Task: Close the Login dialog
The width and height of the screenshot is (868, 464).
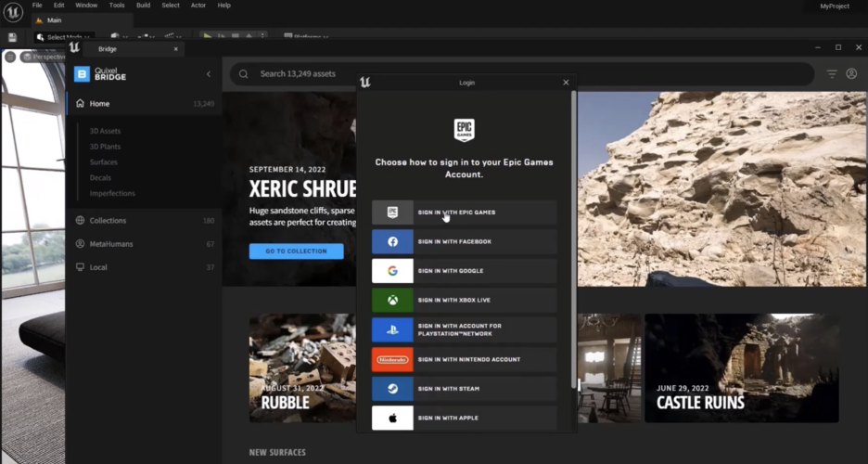Action: coord(566,83)
